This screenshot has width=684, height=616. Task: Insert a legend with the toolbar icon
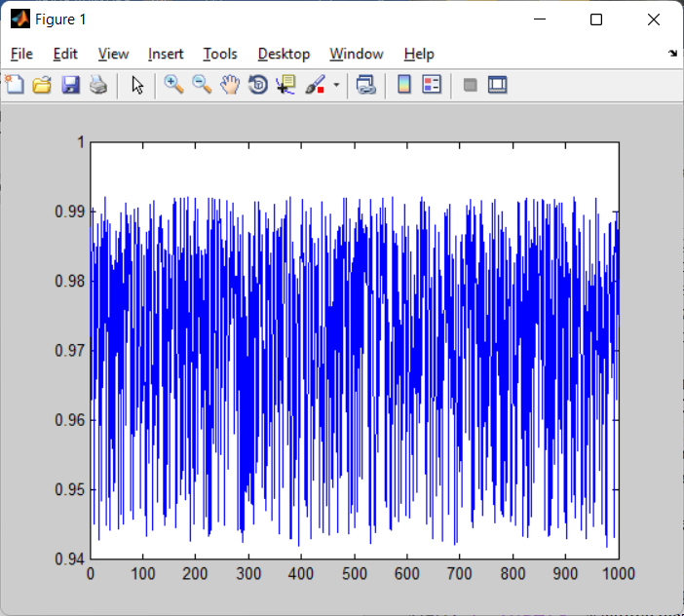[x=432, y=85]
